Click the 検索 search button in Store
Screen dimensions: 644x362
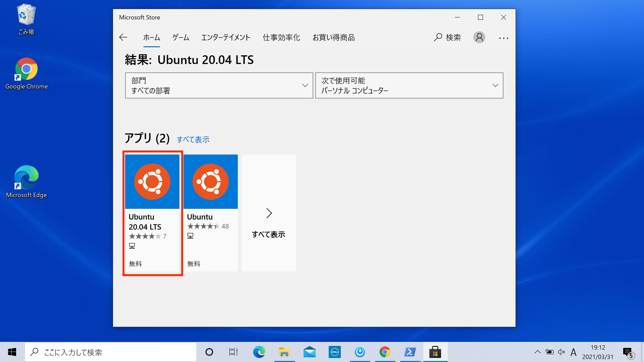pos(447,37)
